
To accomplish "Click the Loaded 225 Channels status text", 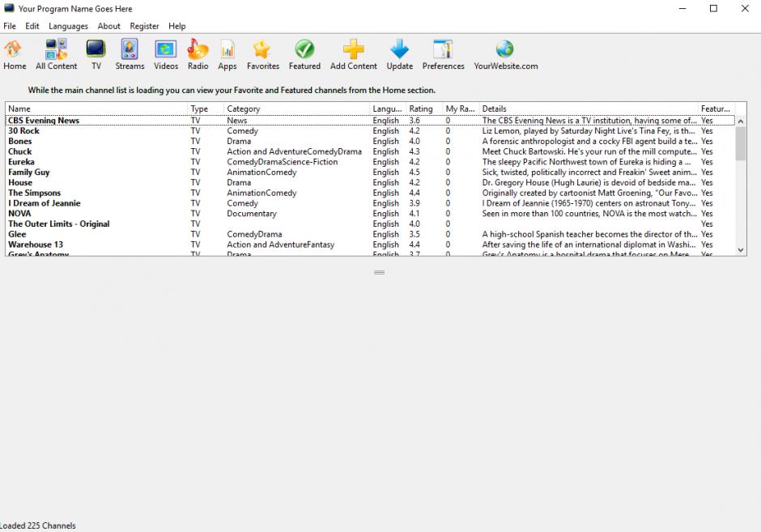I will (38, 526).
